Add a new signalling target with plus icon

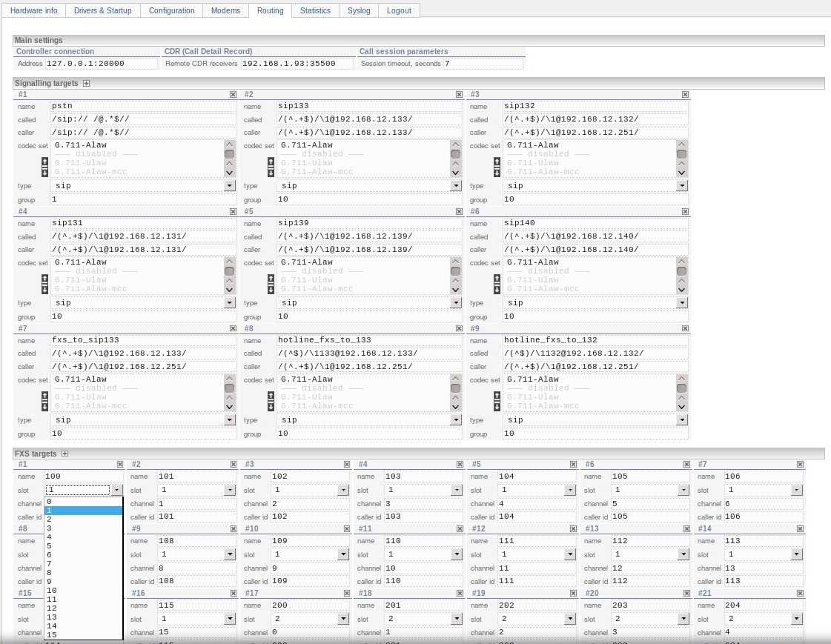point(87,83)
